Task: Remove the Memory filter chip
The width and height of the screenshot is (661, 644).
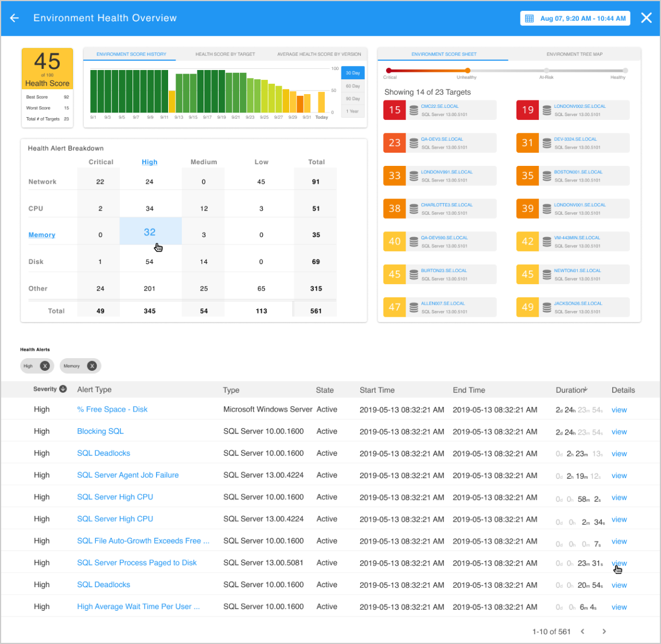Action: point(92,366)
